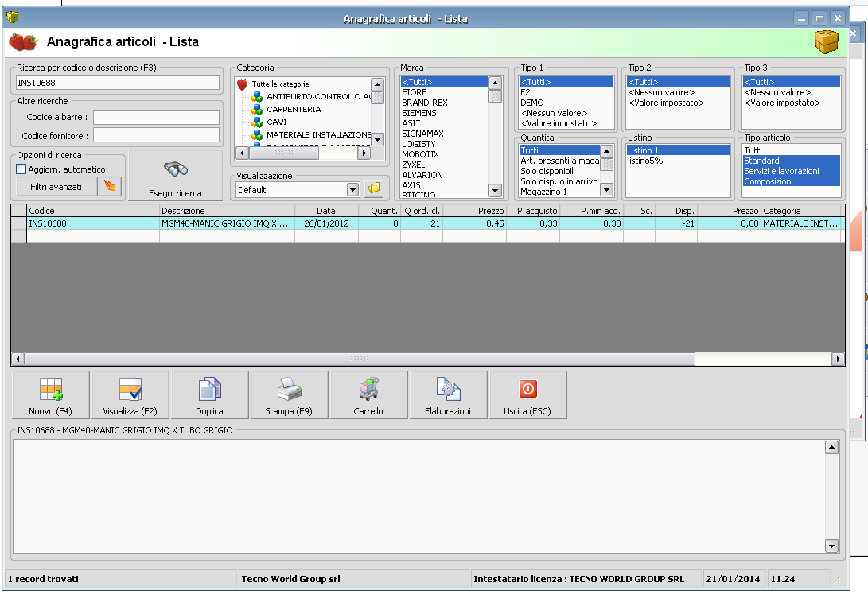868x602 pixels.
Task: Click the folder icon next to Visualizzazione
Action: [374, 189]
